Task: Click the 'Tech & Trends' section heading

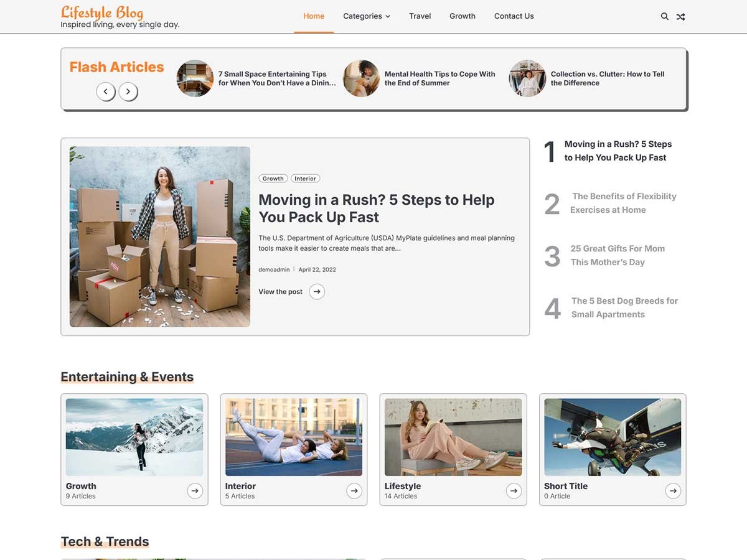Action: click(105, 541)
